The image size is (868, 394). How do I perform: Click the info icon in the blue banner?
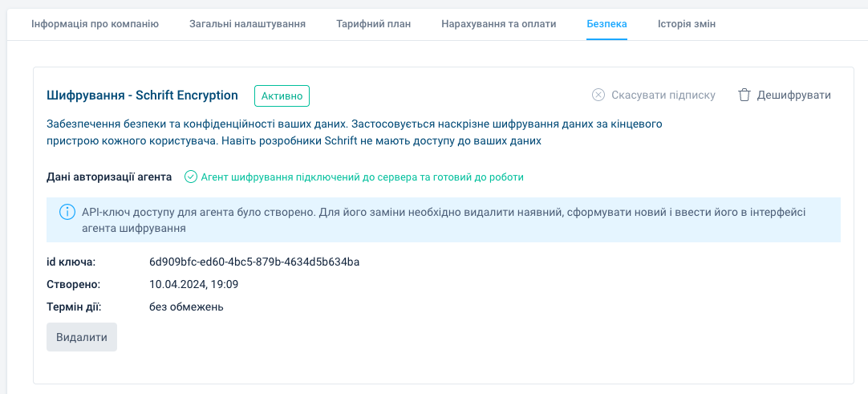67,213
